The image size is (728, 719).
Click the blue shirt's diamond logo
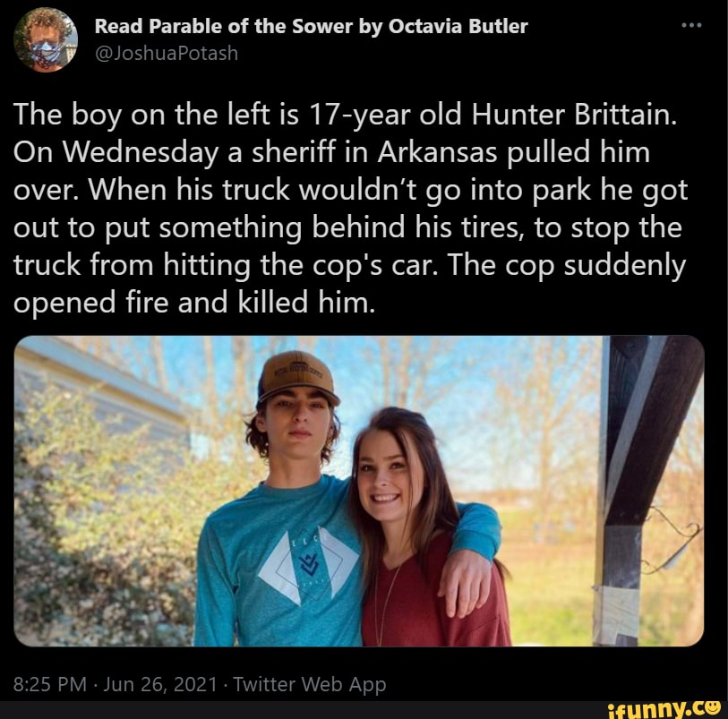[309, 564]
